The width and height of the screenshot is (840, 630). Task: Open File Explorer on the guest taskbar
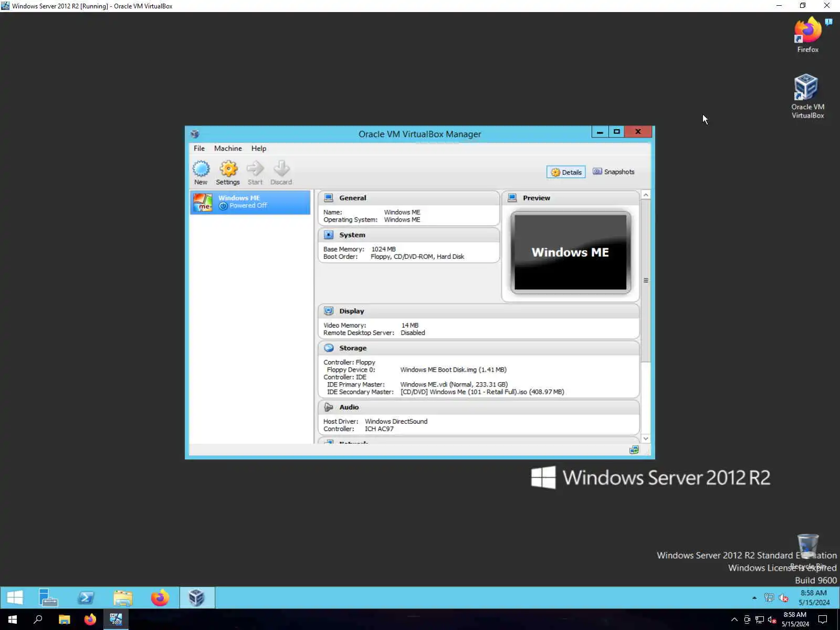click(x=123, y=597)
